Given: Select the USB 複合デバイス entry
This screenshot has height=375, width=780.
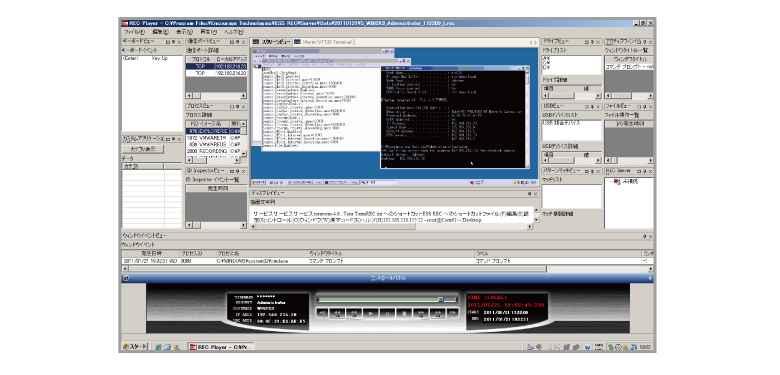Looking at the screenshot, I should 561,123.
